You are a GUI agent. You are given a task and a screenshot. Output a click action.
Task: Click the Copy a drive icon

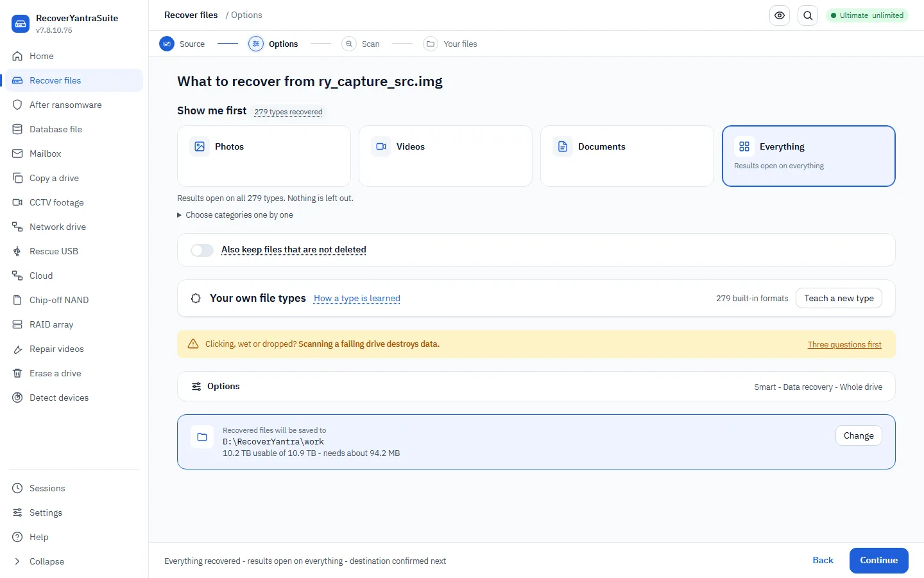[17, 178]
